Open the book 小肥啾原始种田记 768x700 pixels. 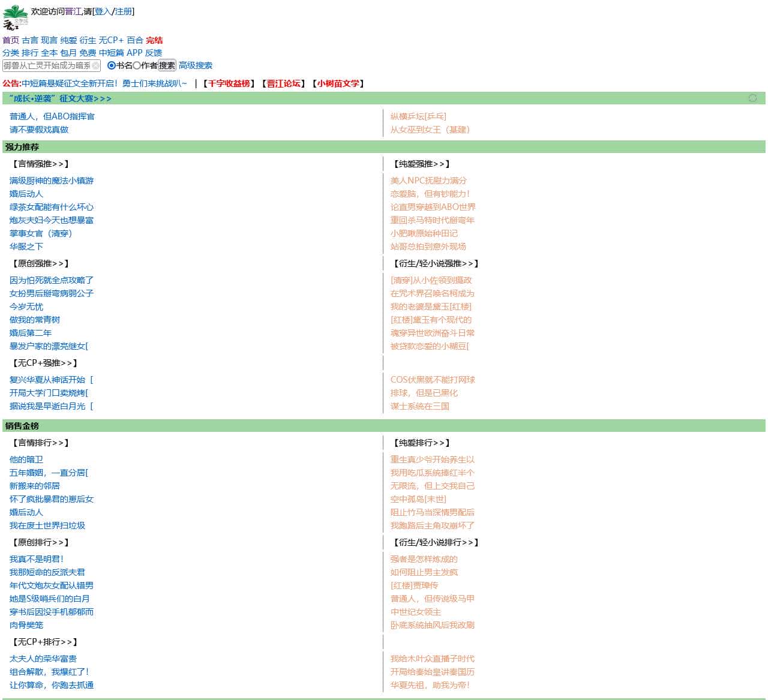coord(424,233)
